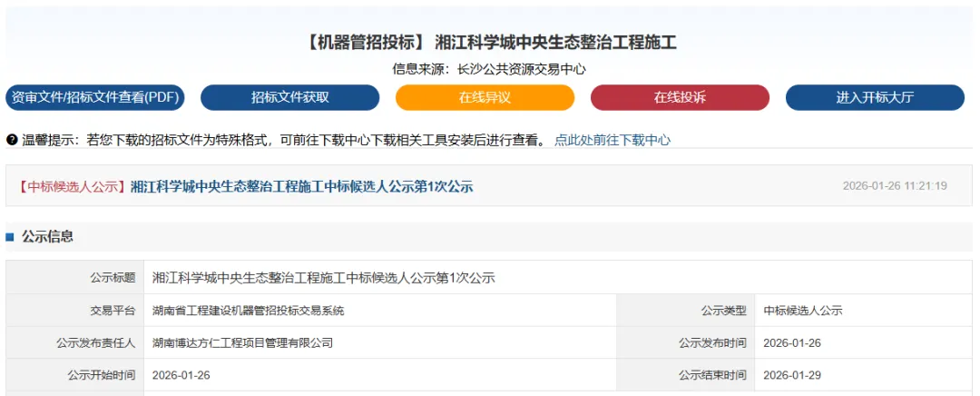The image size is (980, 396).
Task: Open 湘江科学城中央生态整治工程施工中标候选人公示第1次公示 announcement link
Action: coord(301,186)
